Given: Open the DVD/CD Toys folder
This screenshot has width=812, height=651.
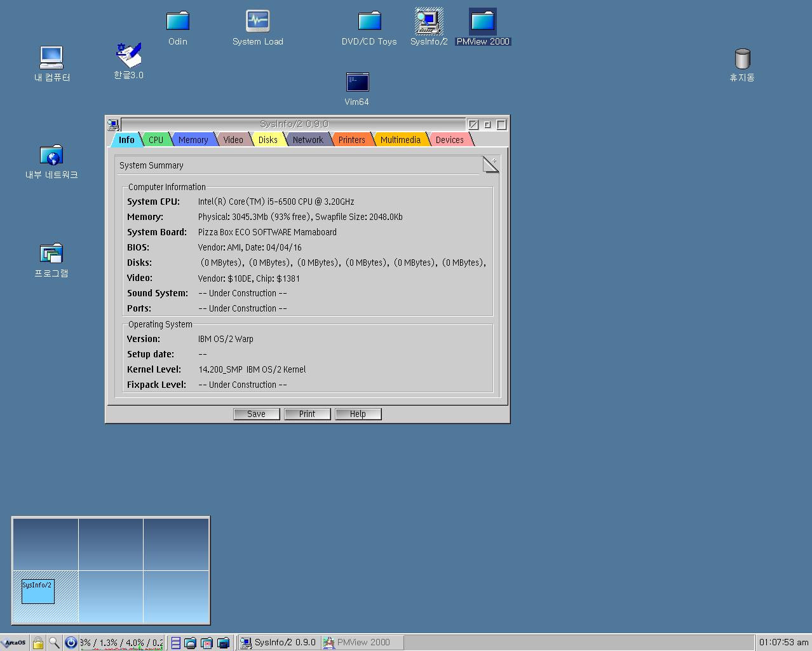Looking at the screenshot, I should pyautogui.click(x=369, y=21).
